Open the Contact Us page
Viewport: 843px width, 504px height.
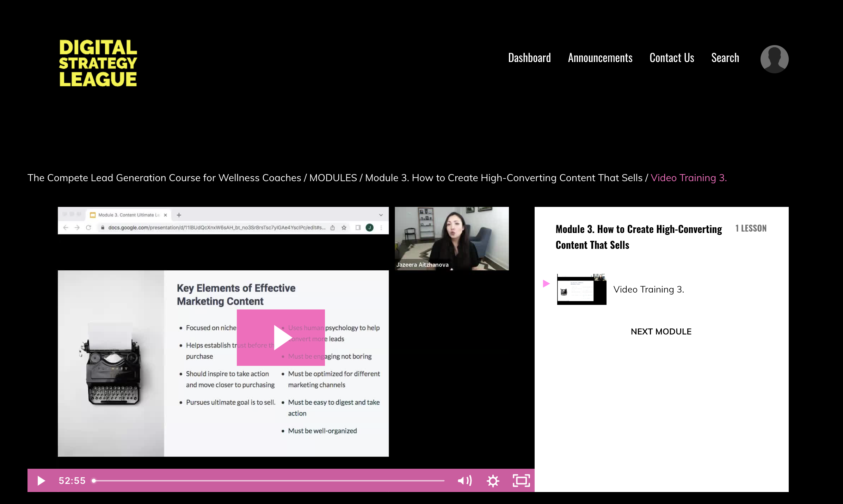pyautogui.click(x=671, y=58)
